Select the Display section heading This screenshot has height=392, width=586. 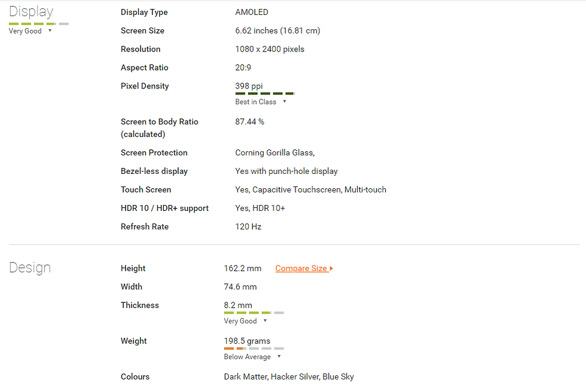(x=31, y=11)
